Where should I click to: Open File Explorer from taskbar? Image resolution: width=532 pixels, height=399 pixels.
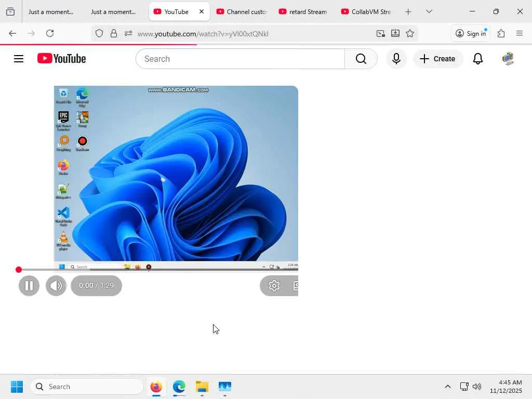[x=202, y=387]
